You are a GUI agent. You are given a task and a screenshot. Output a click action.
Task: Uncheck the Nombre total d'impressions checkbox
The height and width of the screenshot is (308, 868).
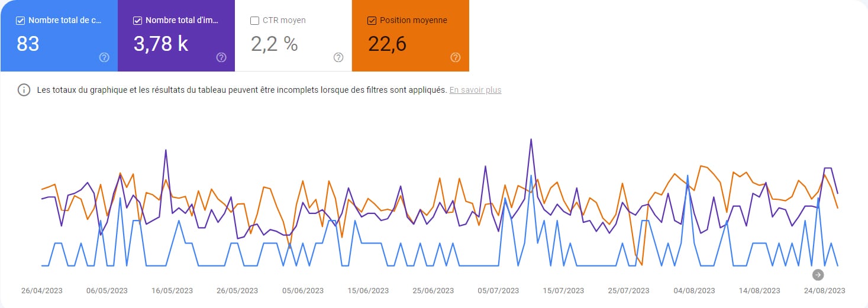(x=137, y=21)
